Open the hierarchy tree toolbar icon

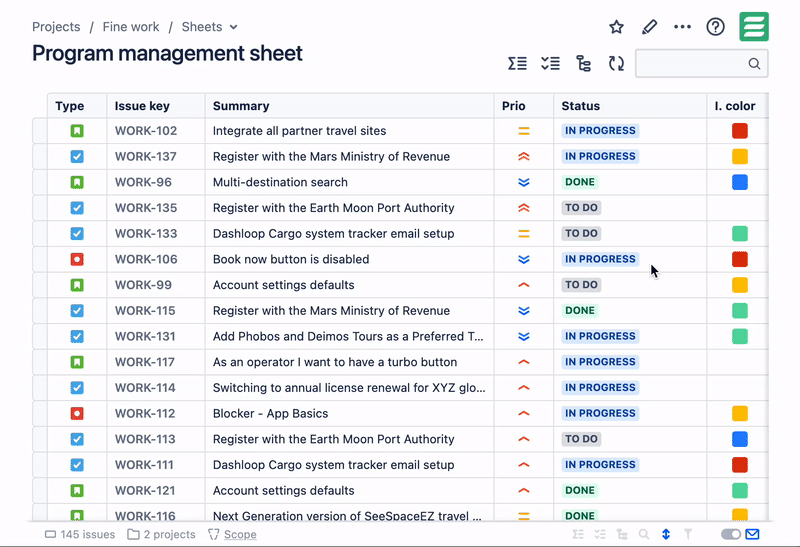[583, 64]
